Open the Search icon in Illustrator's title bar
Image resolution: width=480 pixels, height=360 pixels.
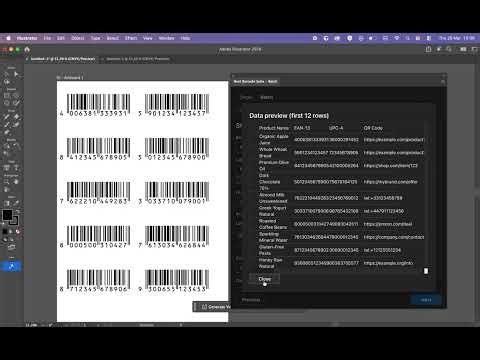pos(449,49)
